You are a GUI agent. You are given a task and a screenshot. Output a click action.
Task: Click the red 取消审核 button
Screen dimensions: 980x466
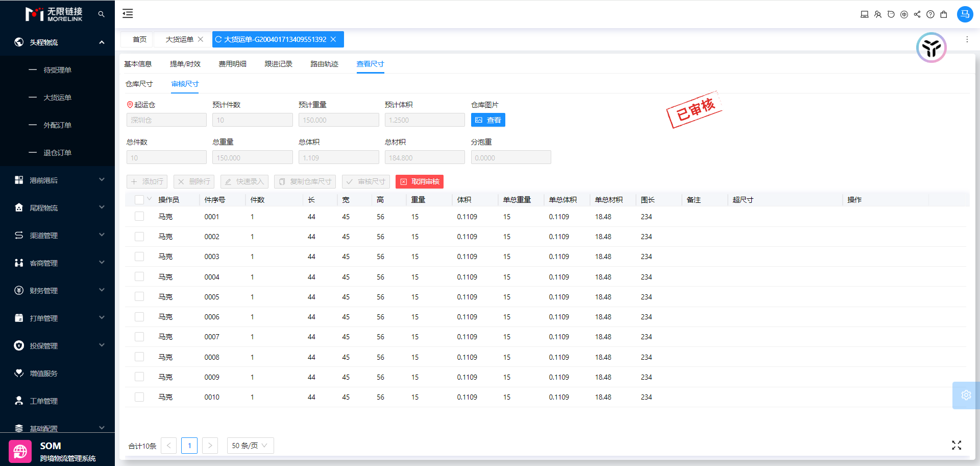click(x=420, y=181)
